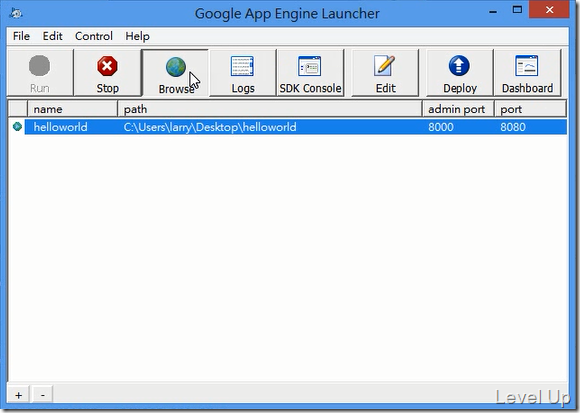Launch the SDK Console
The height and width of the screenshot is (413, 580).
[x=310, y=73]
